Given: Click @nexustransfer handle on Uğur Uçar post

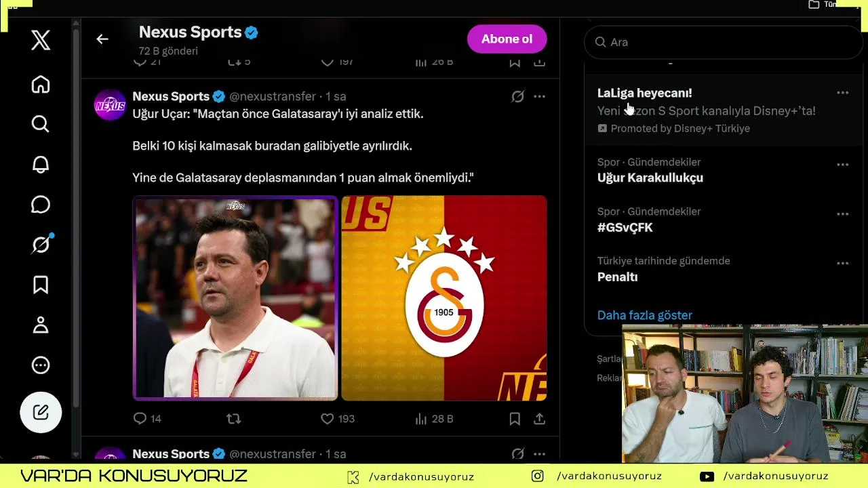Looking at the screenshot, I should click(273, 96).
